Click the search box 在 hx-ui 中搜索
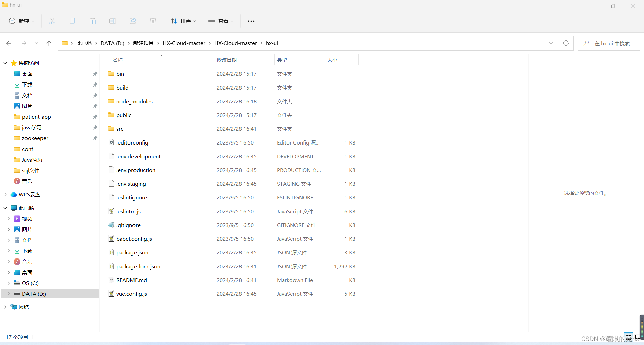The height and width of the screenshot is (345, 644). [x=608, y=43]
